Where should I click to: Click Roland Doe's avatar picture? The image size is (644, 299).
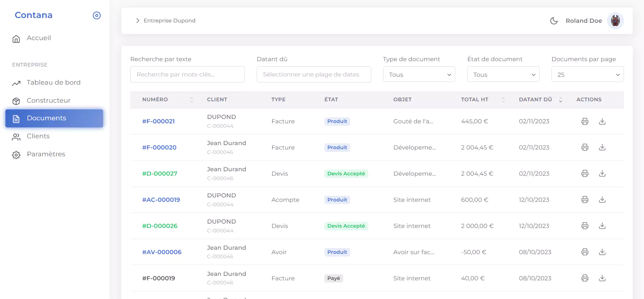[615, 21]
